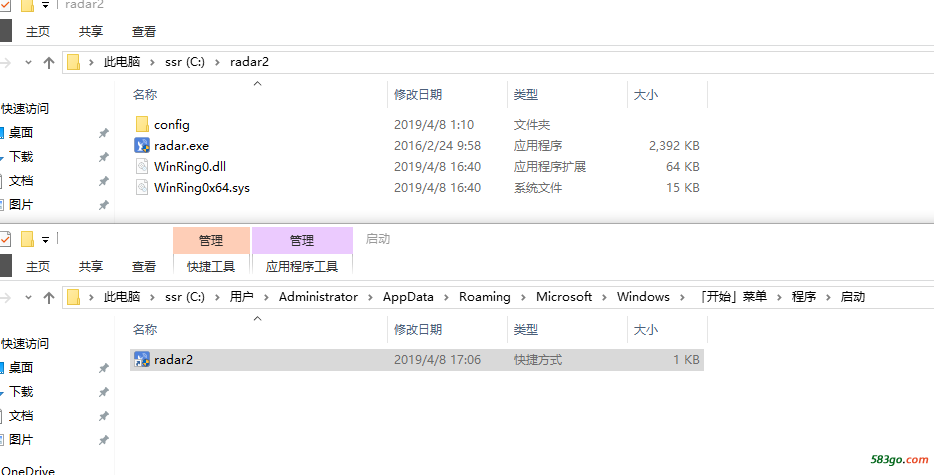This screenshot has width=934, height=475.
Task: Open the 主页 tab in the 启动 window
Action: pyautogui.click(x=38, y=266)
